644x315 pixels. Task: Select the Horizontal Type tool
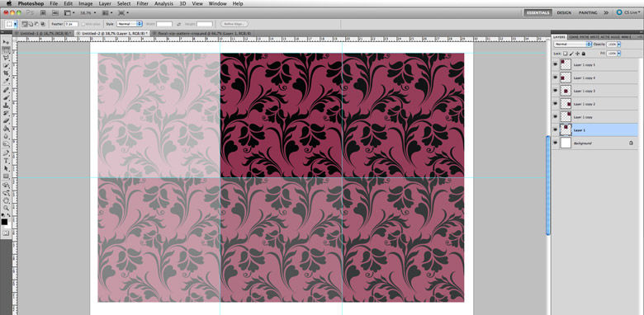[x=6, y=161]
